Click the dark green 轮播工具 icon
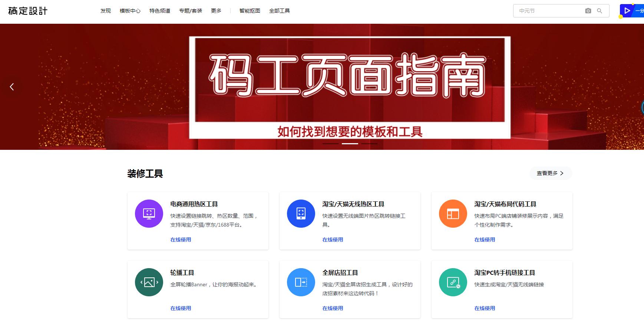644x326 pixels. pyautogui.click(x=149, y=282)
